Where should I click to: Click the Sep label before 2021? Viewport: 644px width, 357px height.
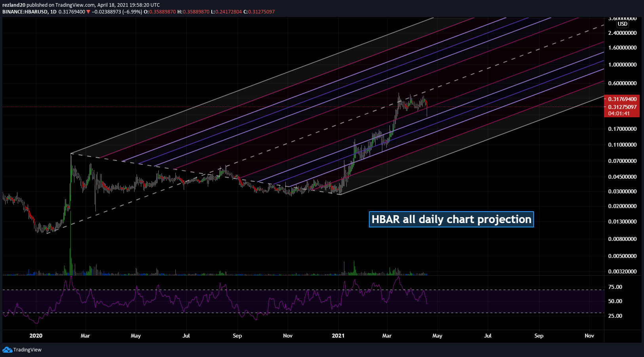tap(237, 336)
